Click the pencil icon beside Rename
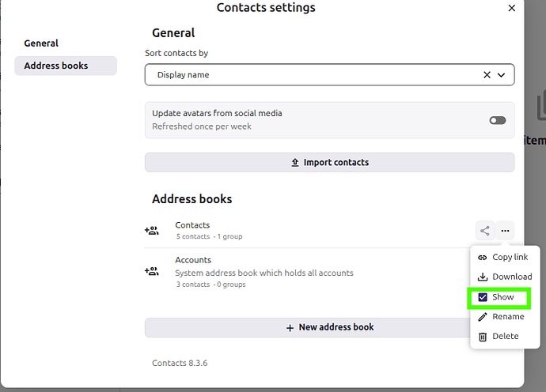Viewport: 546px width, 392px height. (483, 317)
